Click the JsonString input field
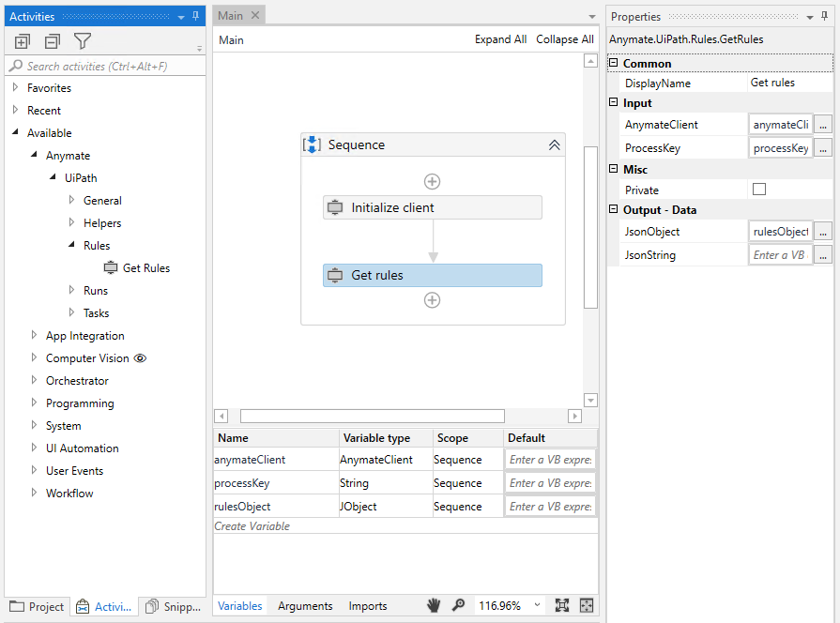The height and width of the screenshot is (623, 840). [x=780, y=255]
